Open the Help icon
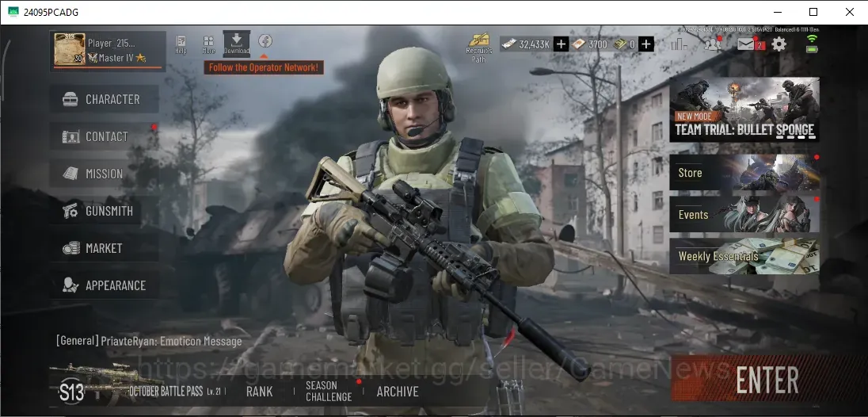 click(181, 44)
